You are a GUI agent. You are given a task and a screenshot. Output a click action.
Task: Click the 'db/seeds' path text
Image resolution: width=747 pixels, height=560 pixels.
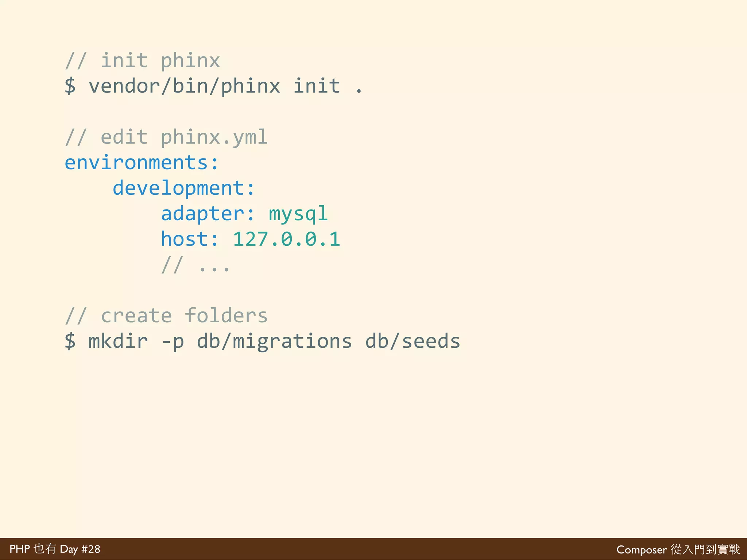pyautogui.click(x=413, y=342)
